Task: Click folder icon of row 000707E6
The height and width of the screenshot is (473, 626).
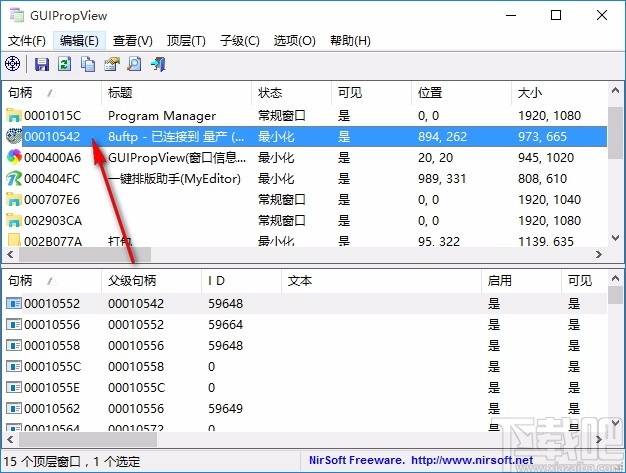Action: click(x=14, y=199)
